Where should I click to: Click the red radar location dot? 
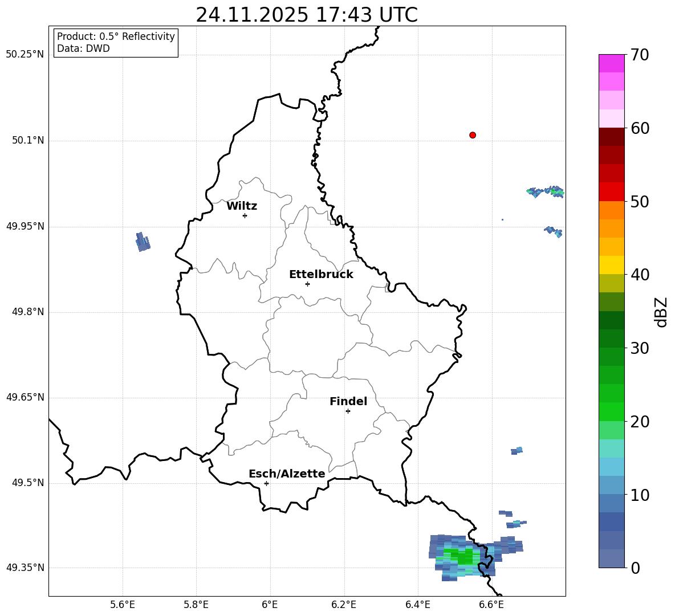click(473, 135)
